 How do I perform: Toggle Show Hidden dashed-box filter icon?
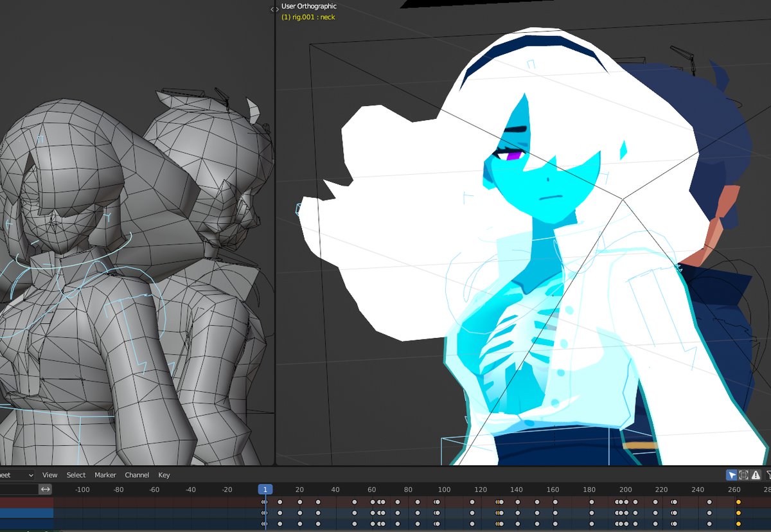743,475
